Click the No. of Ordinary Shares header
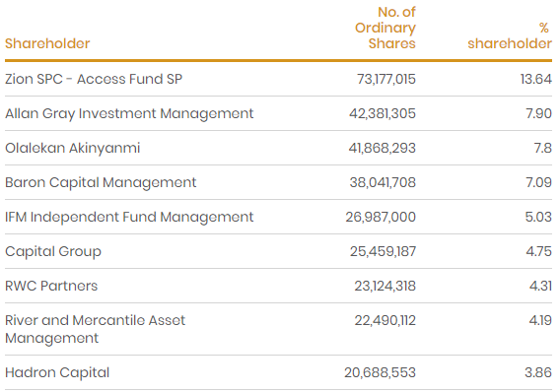Screen dimensions: 560x392 coord(385,28)
